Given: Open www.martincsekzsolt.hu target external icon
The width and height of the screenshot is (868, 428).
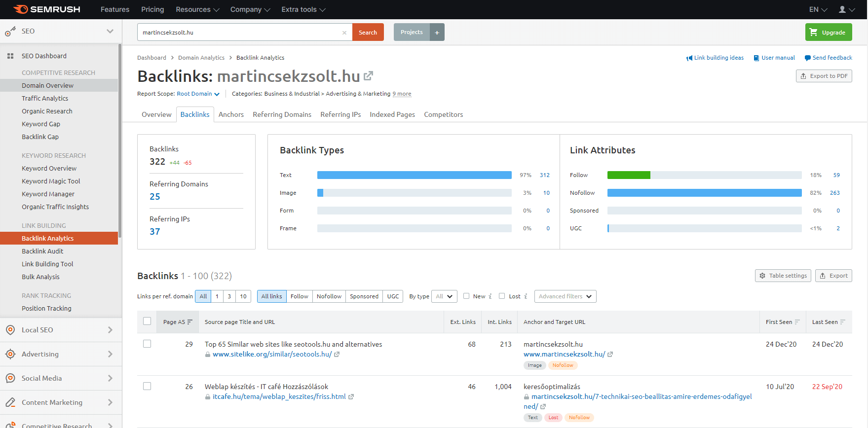Looking at the screenshot, I should point(610,355).
